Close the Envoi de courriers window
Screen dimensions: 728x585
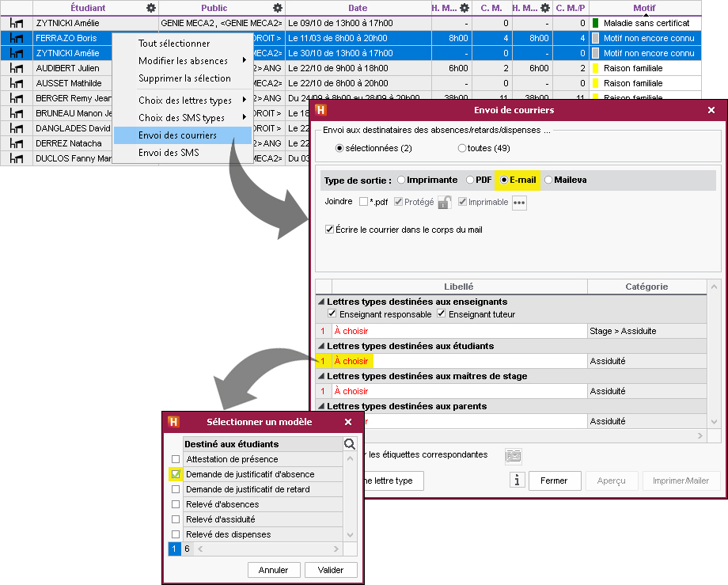(711, 110)
